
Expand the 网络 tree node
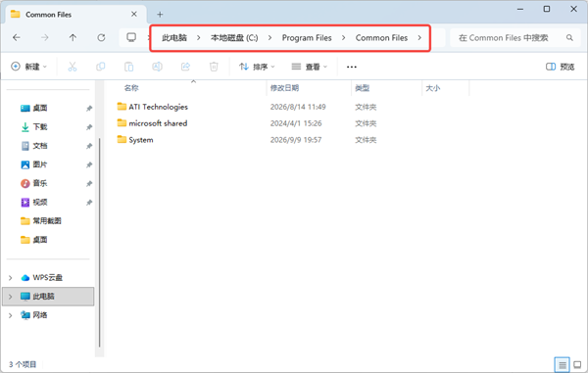click(11, 315)
